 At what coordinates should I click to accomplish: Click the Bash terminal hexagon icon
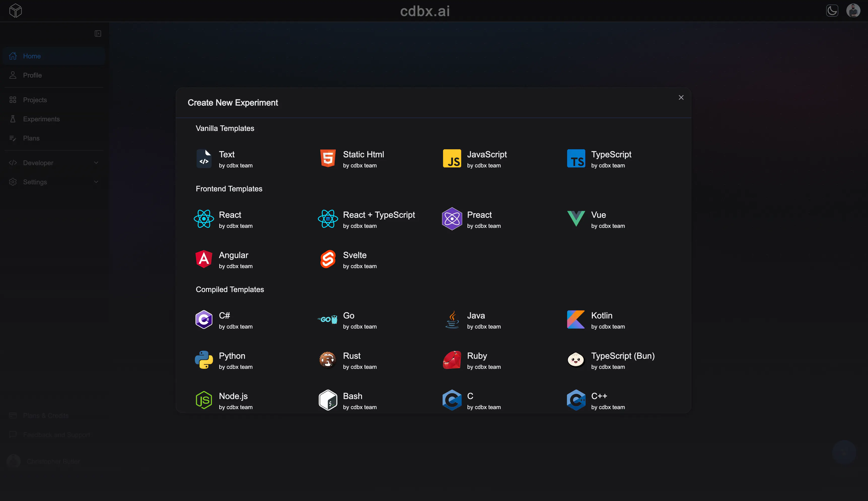click(328, 400)
